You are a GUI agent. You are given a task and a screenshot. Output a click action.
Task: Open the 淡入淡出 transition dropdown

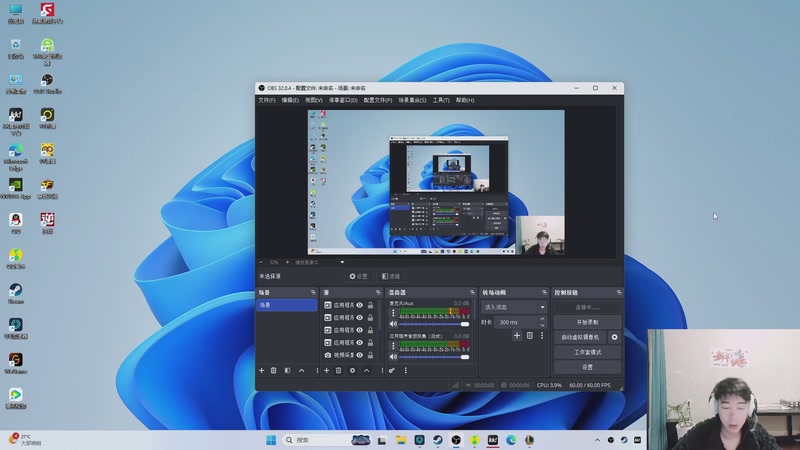click(514, 307)
